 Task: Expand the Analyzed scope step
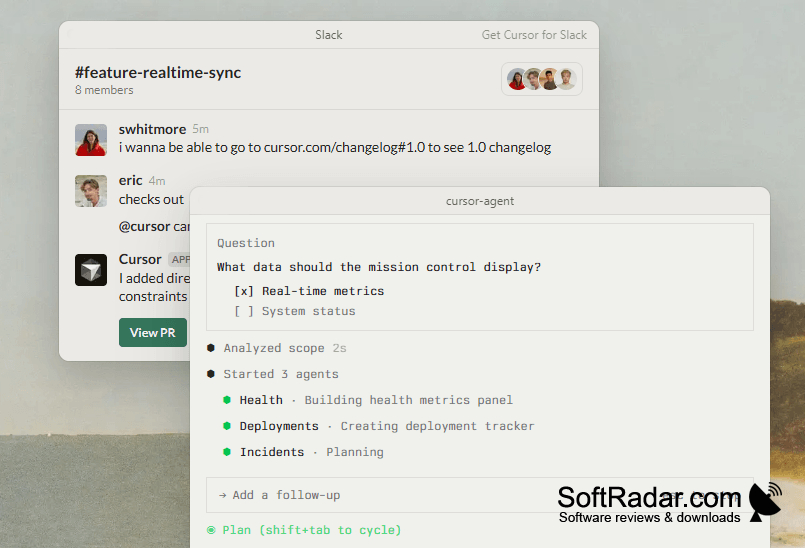(x=277, y=348)
